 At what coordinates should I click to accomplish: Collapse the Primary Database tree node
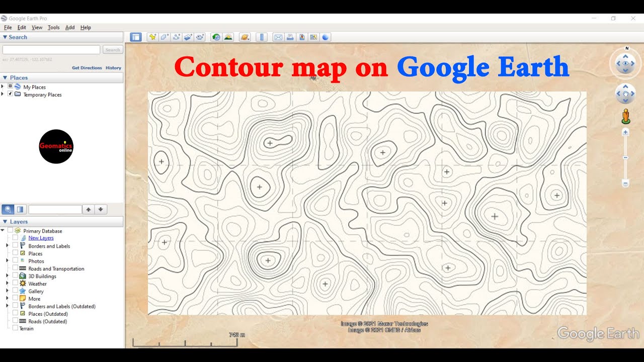pos(3,231)
